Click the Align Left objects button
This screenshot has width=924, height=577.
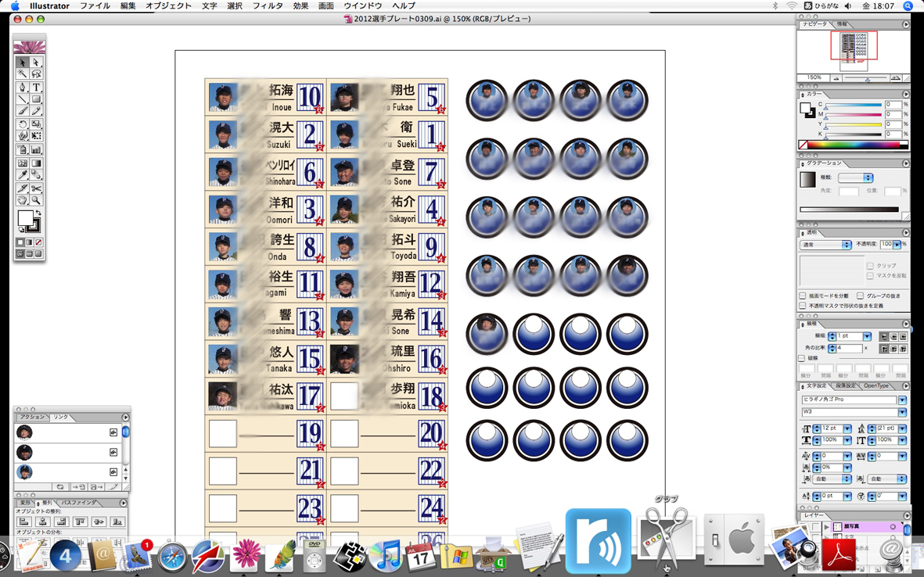coord(23,521)
